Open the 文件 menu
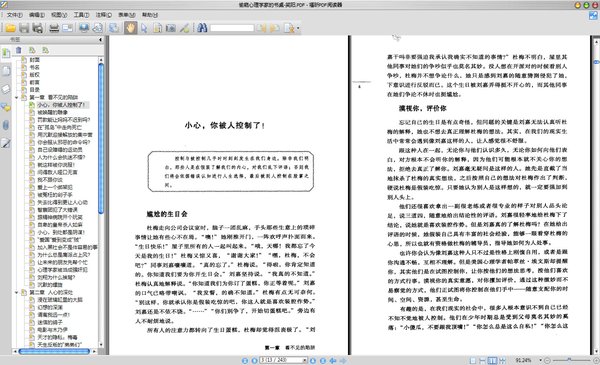Screen dimensions: 600x365 (15, 15)
